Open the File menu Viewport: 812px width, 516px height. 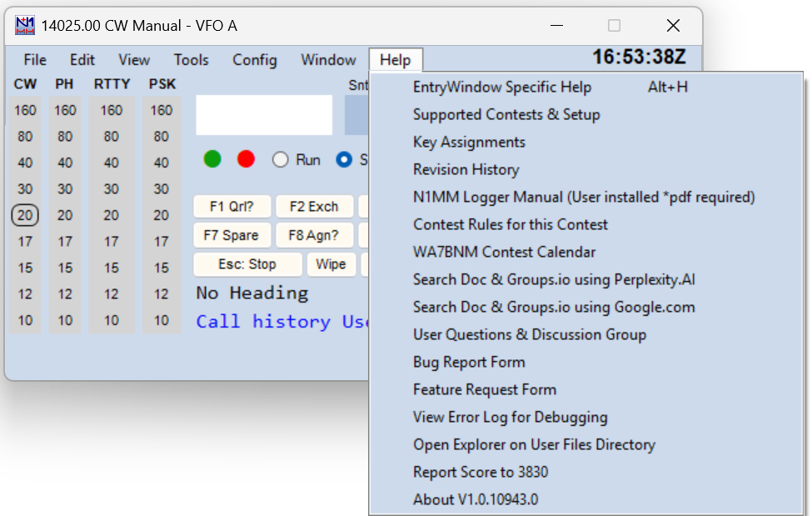pyautogui.click(x=34, y=60)
